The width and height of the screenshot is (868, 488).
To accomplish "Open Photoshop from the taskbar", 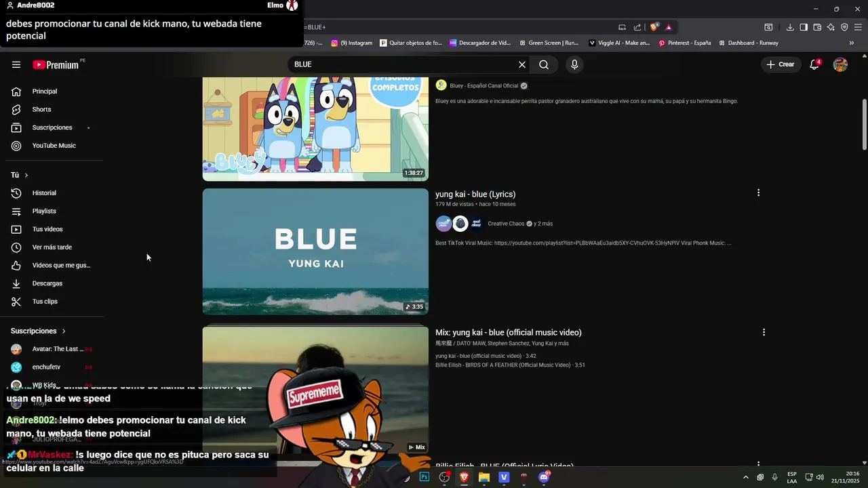I will (x=425, y=477).
